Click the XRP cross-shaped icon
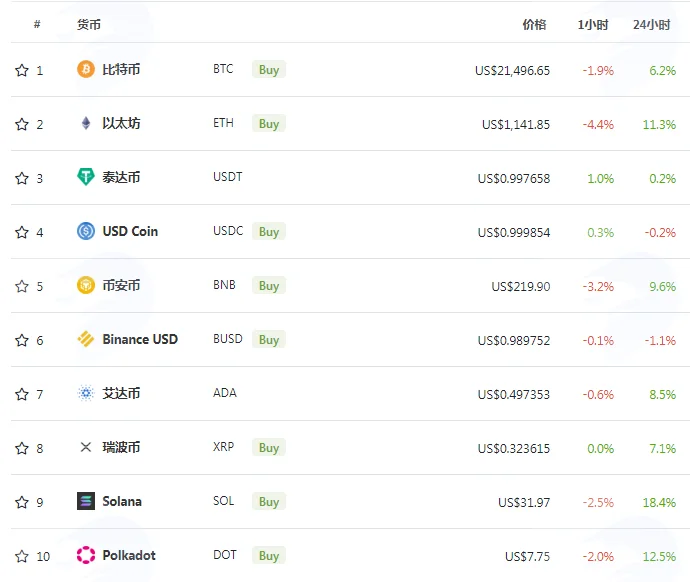 (x=86, y=447)
